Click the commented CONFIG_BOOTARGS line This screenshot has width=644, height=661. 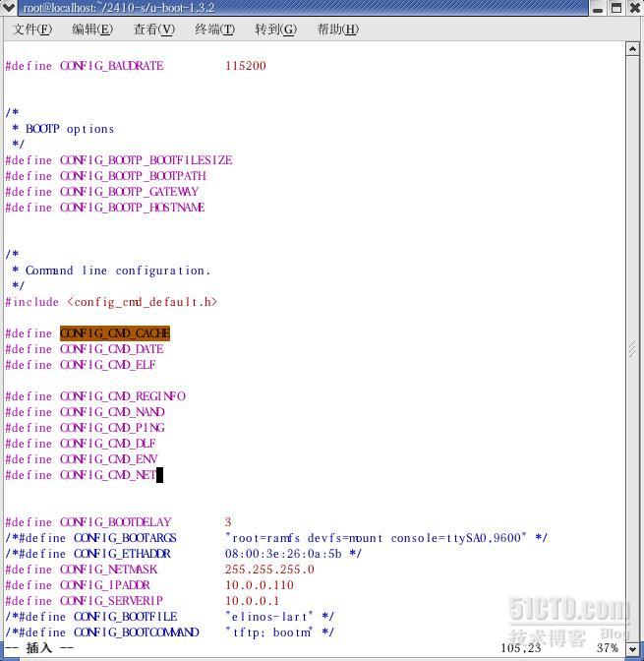(x=276, y=538)
